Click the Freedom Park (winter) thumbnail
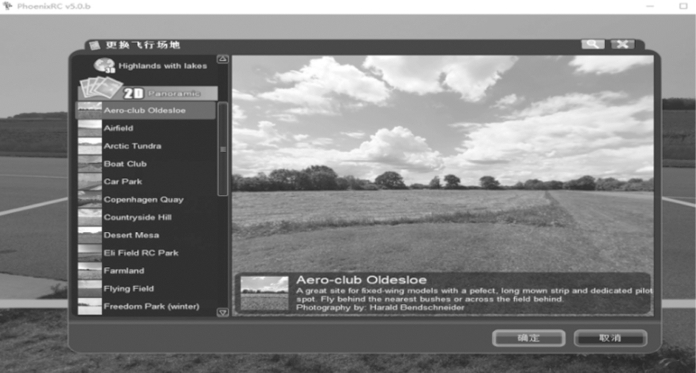Screen dimensions: 696x373 pos(90,306)
